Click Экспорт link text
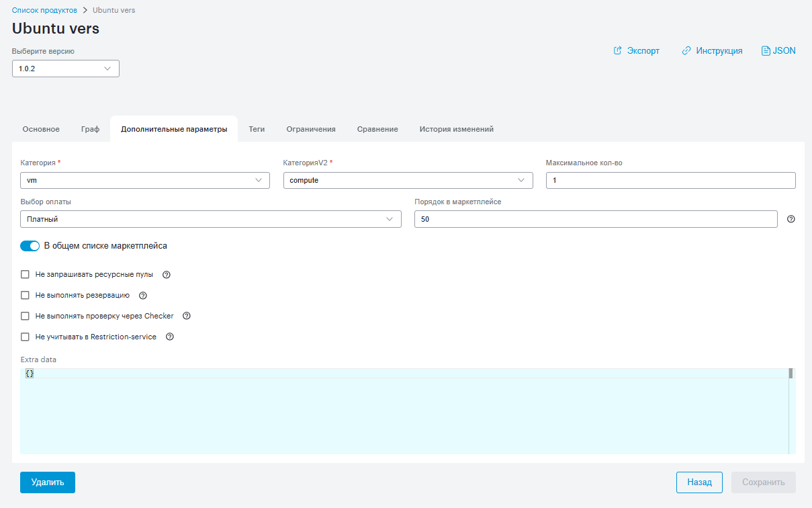The height and width of the screenshot is (508, 812). pyautogui.click(x=643, y=50)
